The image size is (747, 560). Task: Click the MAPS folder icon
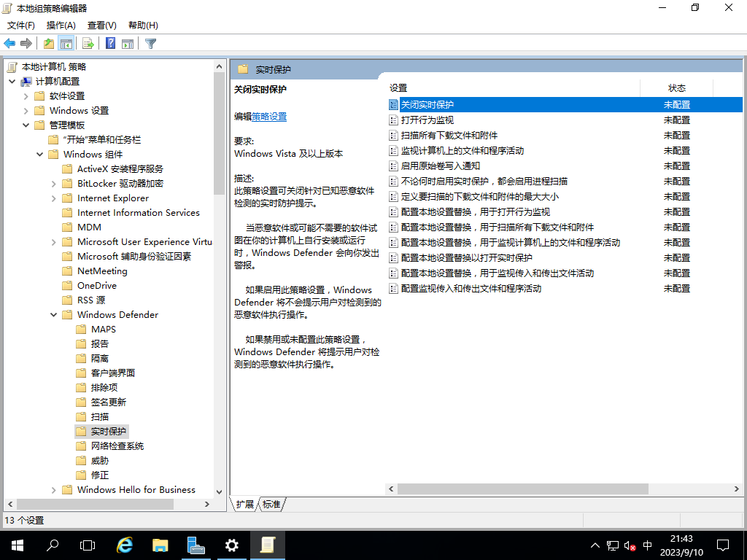click(82, 329)
